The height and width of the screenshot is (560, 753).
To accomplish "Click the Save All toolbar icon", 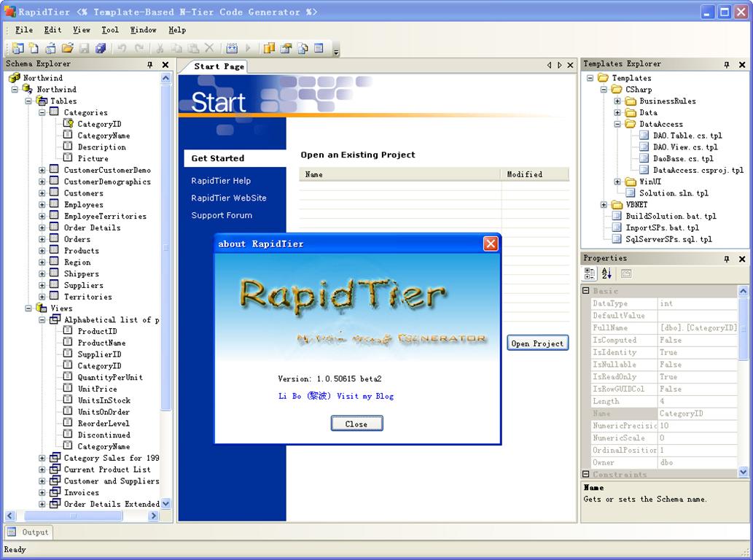I will 101,48.
